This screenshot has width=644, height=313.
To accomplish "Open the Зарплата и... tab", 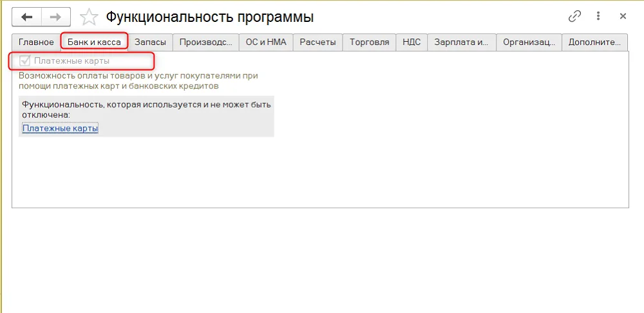I will pyautogui.click(x=462, y=43).
